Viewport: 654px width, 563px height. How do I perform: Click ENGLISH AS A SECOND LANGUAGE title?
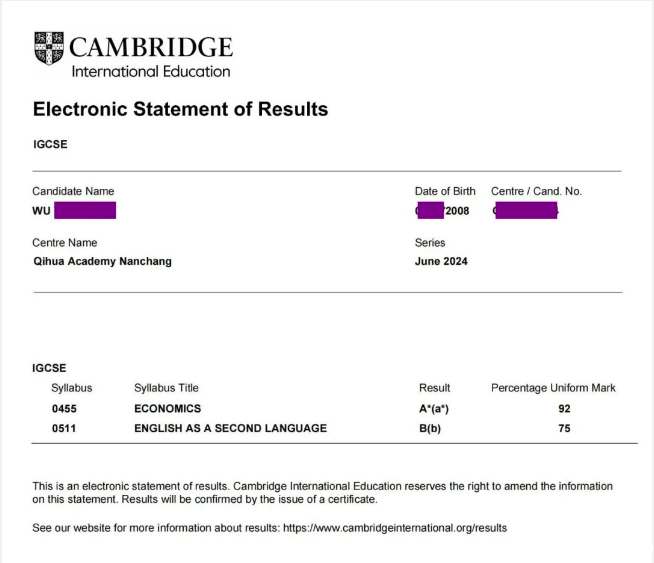(230, 429)
